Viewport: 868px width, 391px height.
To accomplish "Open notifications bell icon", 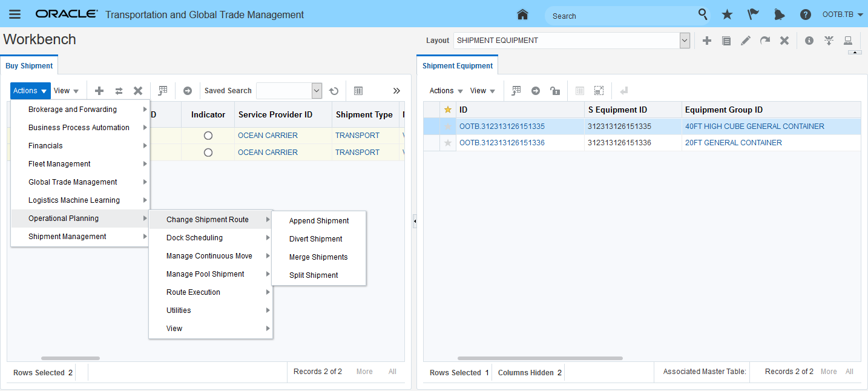I will point(779,15).
